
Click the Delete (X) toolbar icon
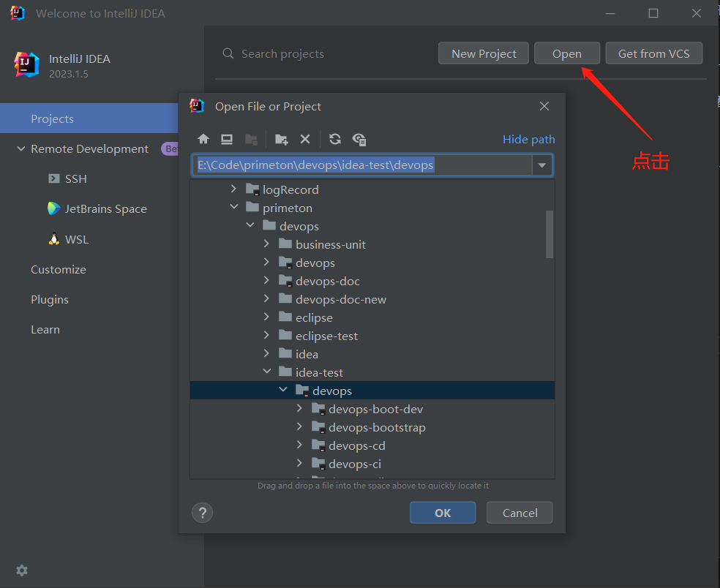click(x=305, y=139)
